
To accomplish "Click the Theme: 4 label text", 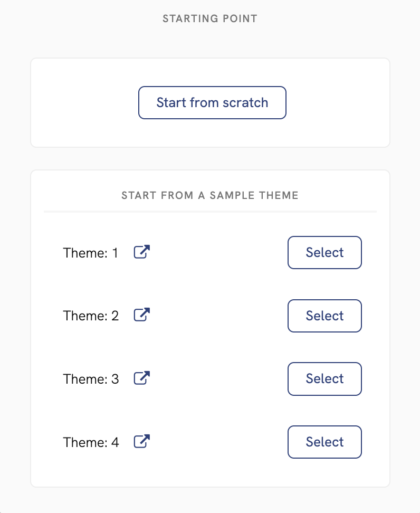I will tap(91, 442).
